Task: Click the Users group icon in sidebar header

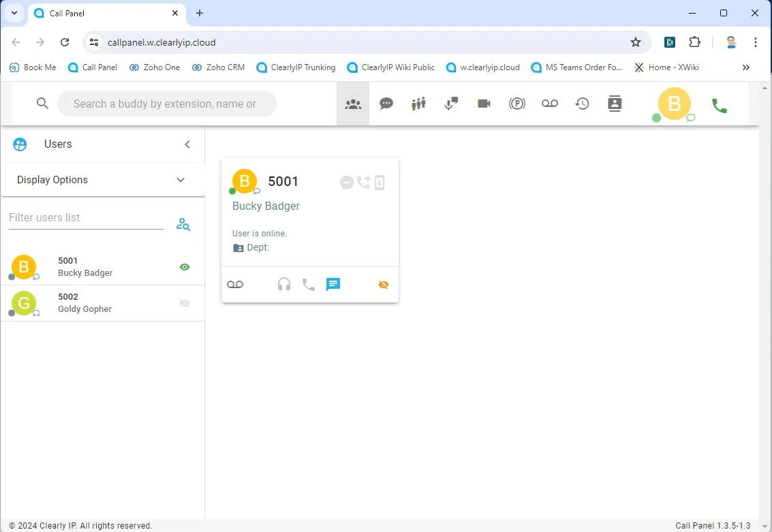Action: click(x=20, y=144)
